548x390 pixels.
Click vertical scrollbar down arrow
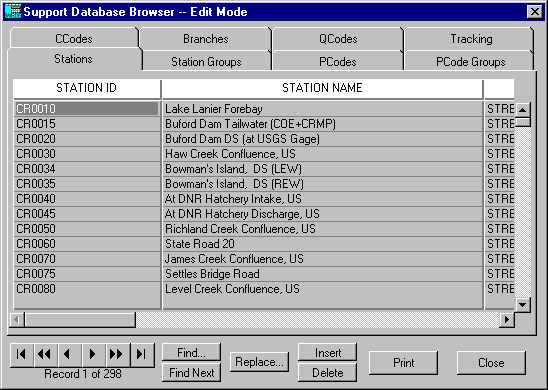tap(522, 304)
